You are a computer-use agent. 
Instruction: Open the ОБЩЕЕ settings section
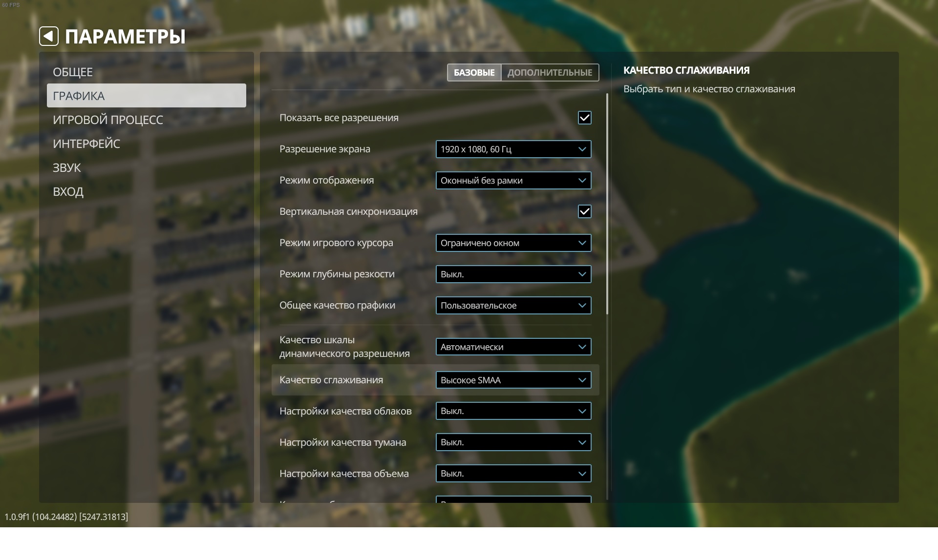coord(73,72)
